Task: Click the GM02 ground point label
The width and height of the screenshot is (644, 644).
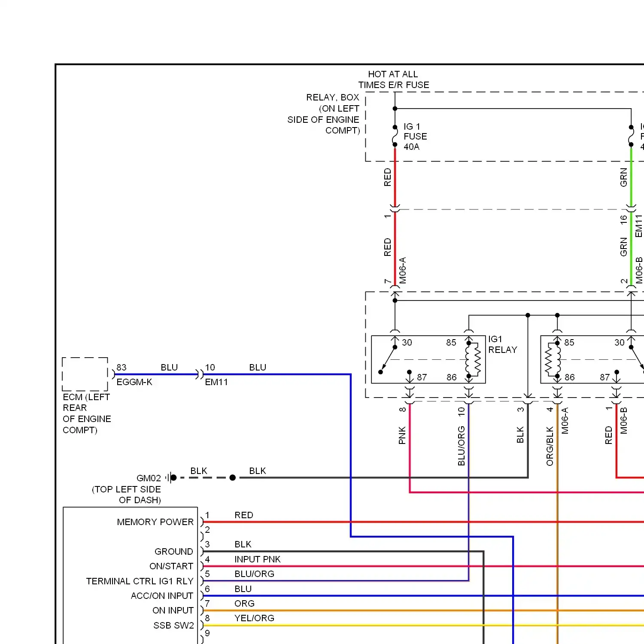Action: point(149,478)
